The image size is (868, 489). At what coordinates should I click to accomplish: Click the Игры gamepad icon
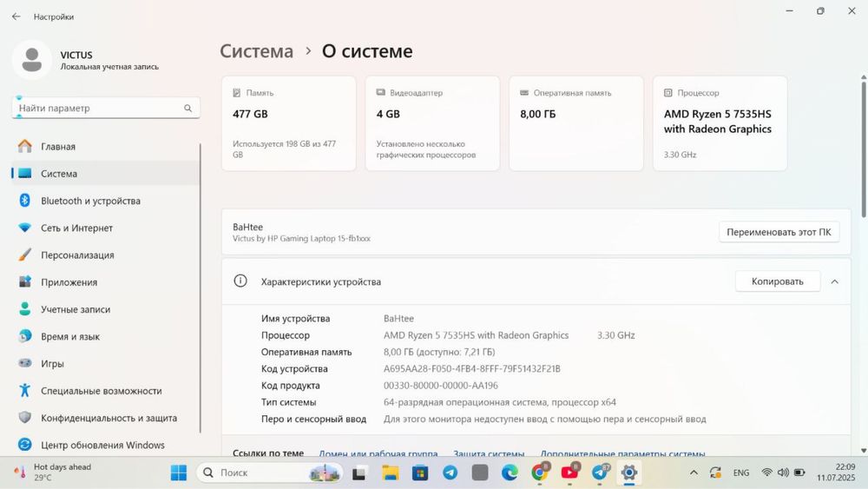tap(25, 363)
